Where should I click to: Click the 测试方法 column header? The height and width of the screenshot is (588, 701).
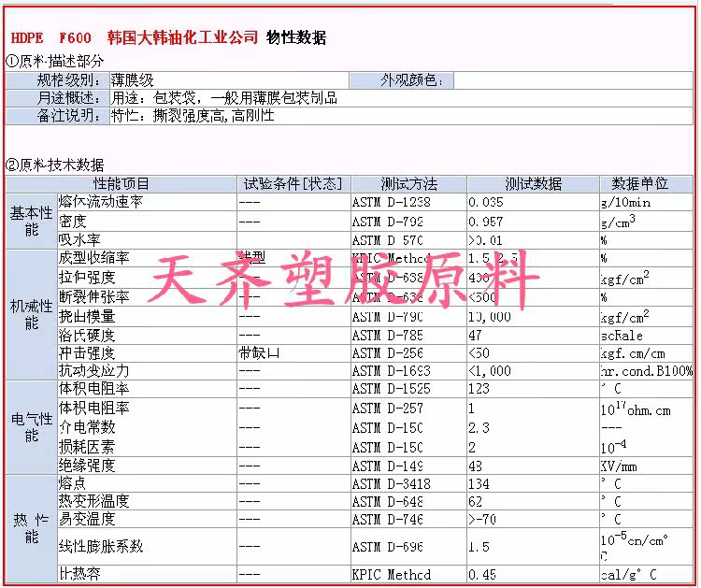(x=408, y=184)
